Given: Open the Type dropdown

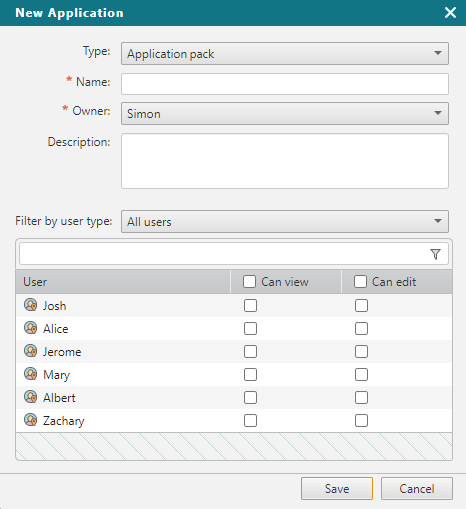Looking at the screenshot, I should 285,53.
